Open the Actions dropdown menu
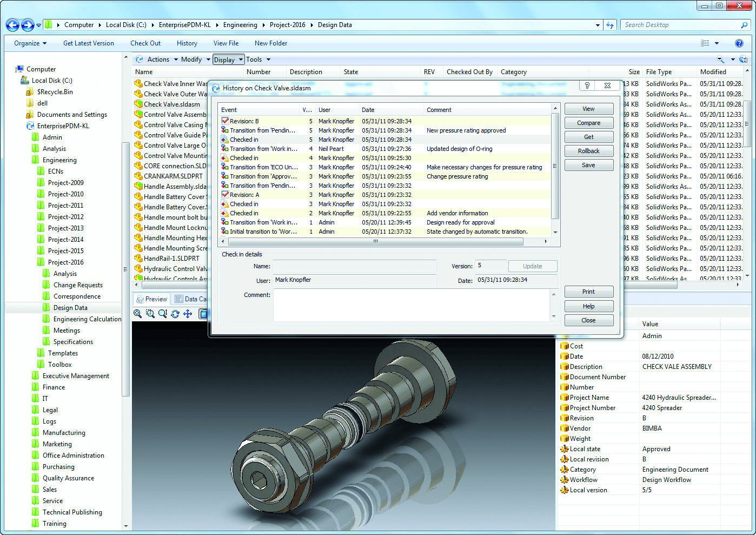756x535 pixels. [x=158, y=60]
